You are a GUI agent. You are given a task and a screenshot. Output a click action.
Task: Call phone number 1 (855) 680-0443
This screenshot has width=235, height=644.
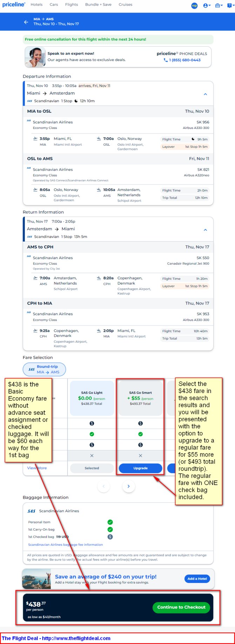tap(182, 60)
